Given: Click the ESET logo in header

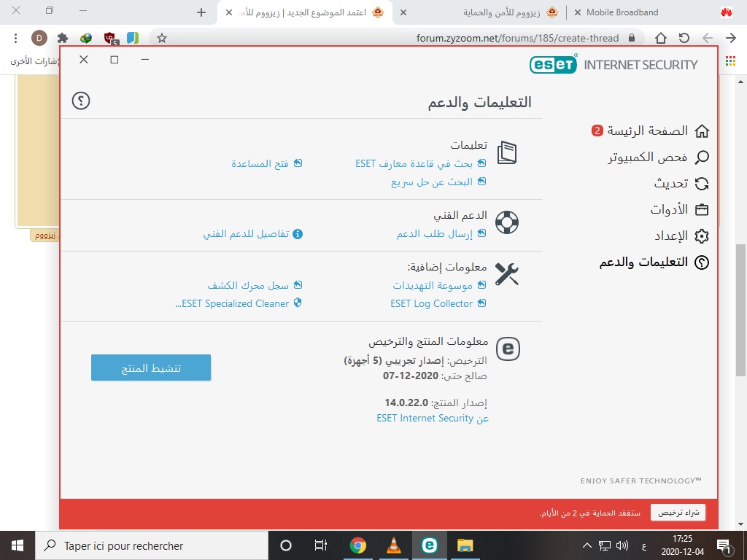Looking at the screenshot, I should click(553, 64).
